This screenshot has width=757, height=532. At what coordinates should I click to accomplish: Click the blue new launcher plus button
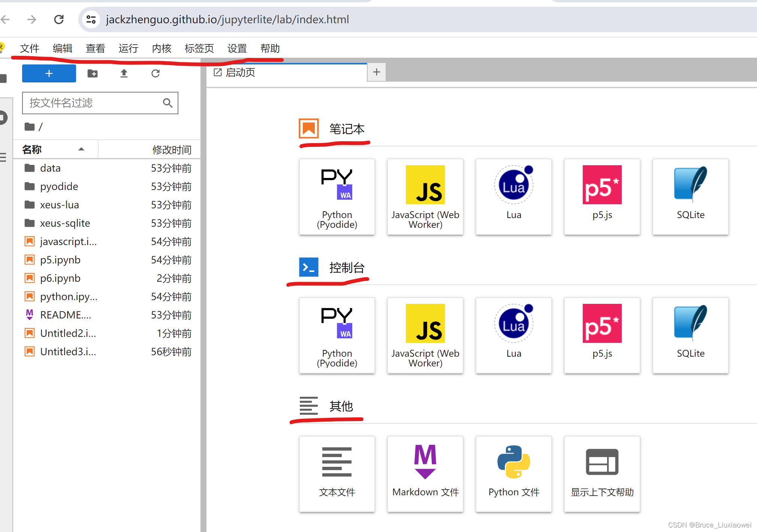[49, 73]
